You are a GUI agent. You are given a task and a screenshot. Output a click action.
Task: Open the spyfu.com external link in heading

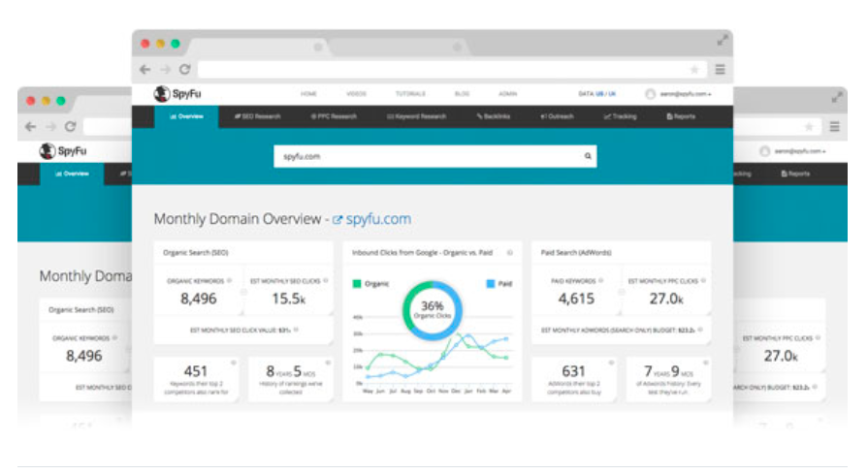(x=372, y=219)
